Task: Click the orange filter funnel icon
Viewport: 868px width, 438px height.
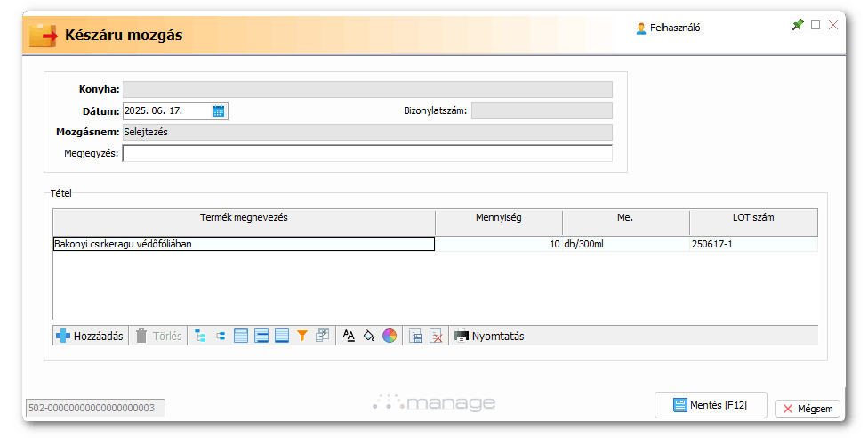Action: coord(302,337)
